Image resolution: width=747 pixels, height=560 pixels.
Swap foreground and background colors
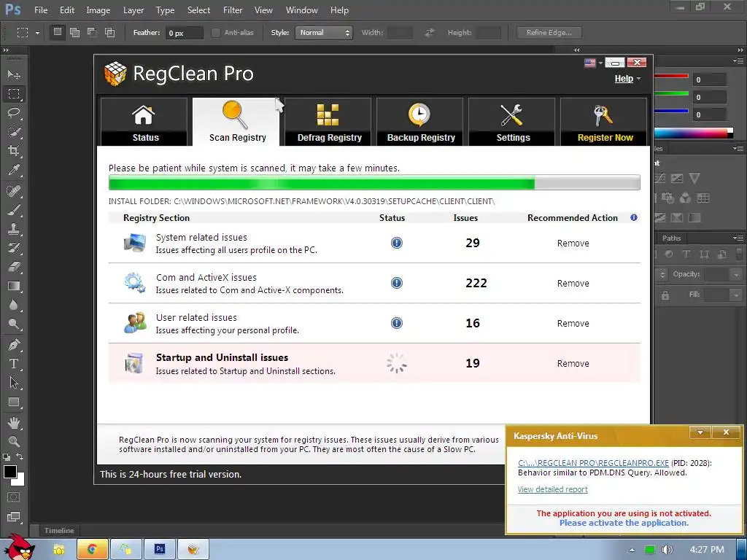20,456
